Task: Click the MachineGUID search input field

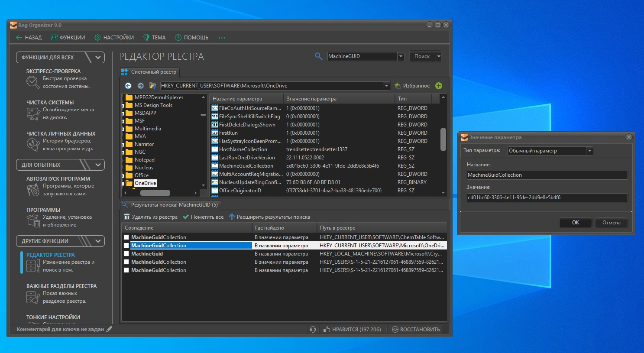Action: 362,56
